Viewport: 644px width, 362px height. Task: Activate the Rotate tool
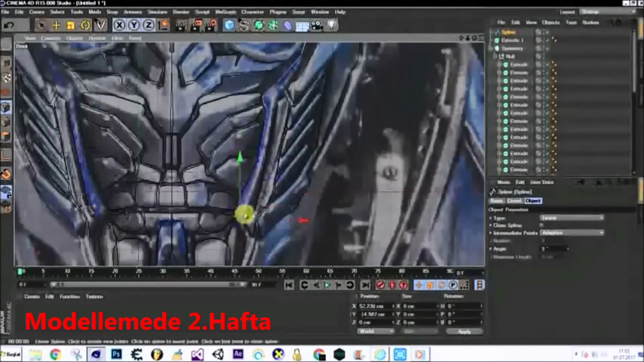(86, 25)
